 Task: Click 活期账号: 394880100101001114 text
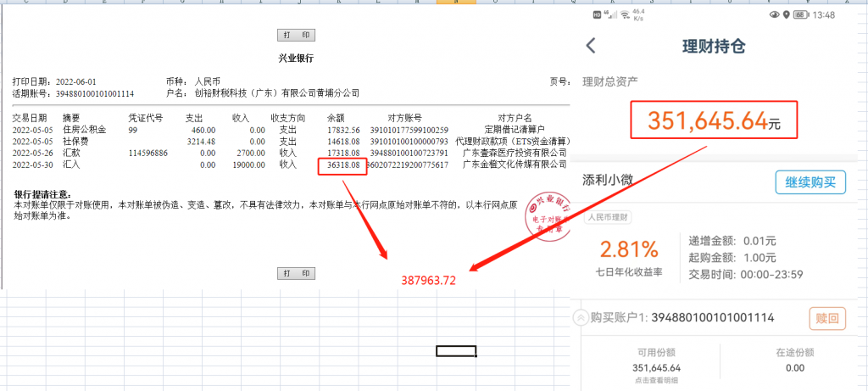pos(73,93)
